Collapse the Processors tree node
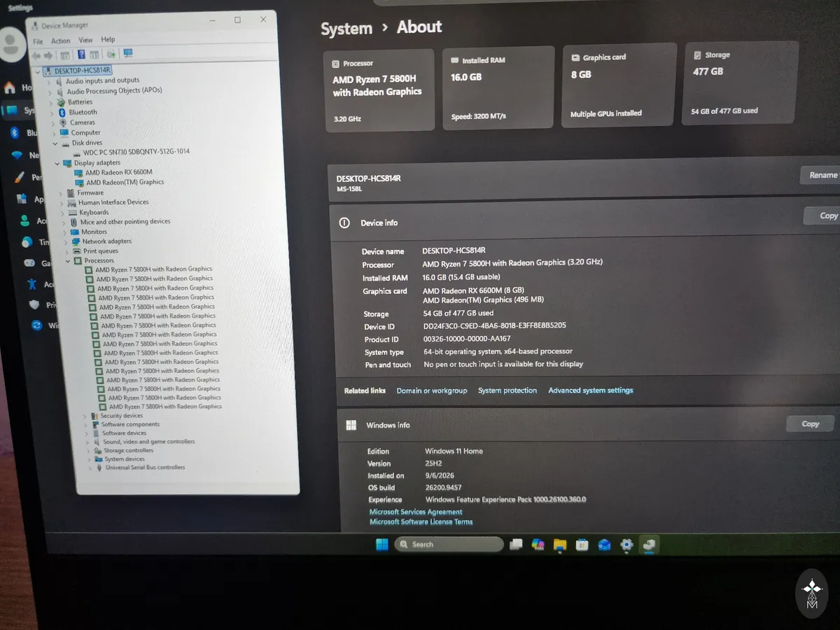840x630 pixels. 69,260
